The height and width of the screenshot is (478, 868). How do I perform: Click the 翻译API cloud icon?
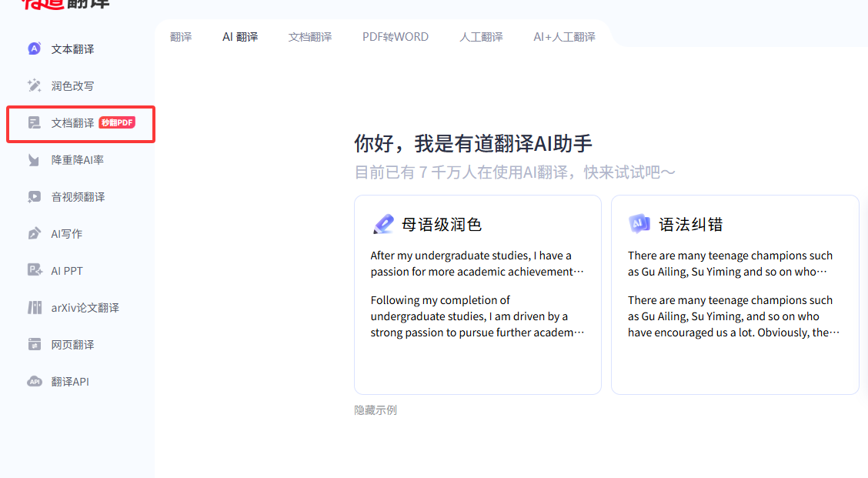[34, 382]
